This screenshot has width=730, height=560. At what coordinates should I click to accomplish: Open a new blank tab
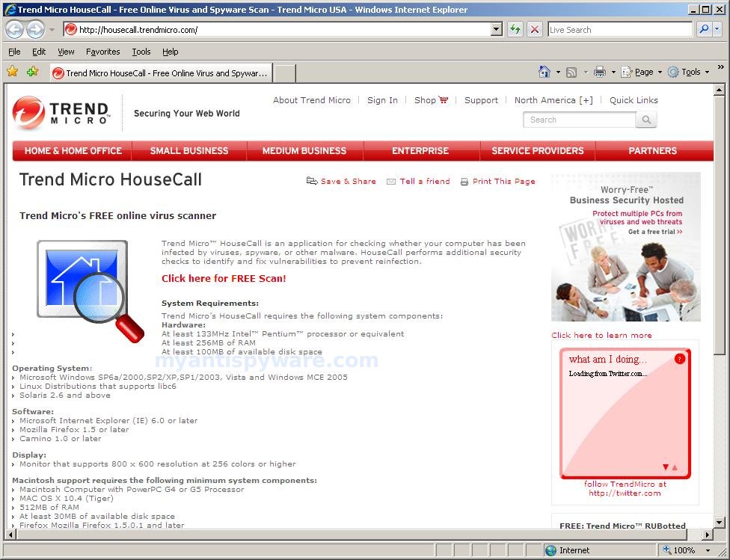[x=284, y=73]
